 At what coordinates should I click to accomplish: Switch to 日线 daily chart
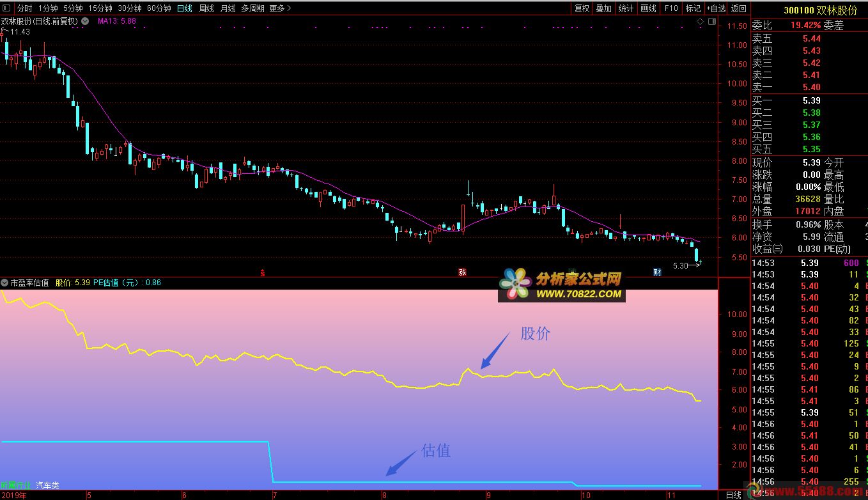[185, 8]
